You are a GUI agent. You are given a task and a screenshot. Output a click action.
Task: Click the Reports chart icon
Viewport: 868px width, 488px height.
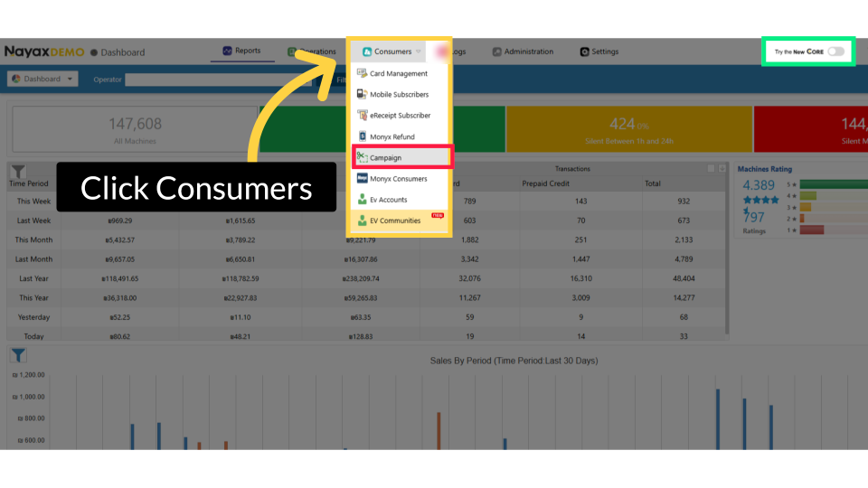pyautogui.click(x=227, y=51)
